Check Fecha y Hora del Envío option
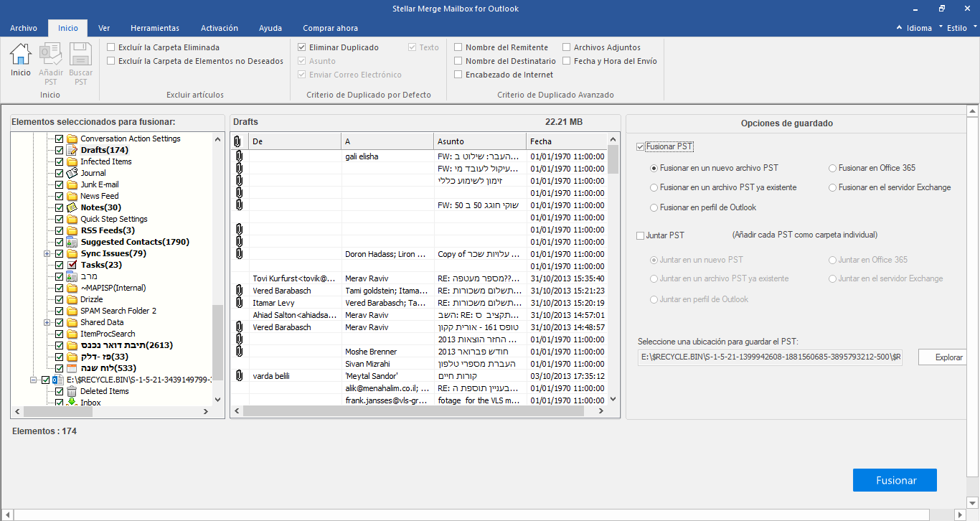 567,61
